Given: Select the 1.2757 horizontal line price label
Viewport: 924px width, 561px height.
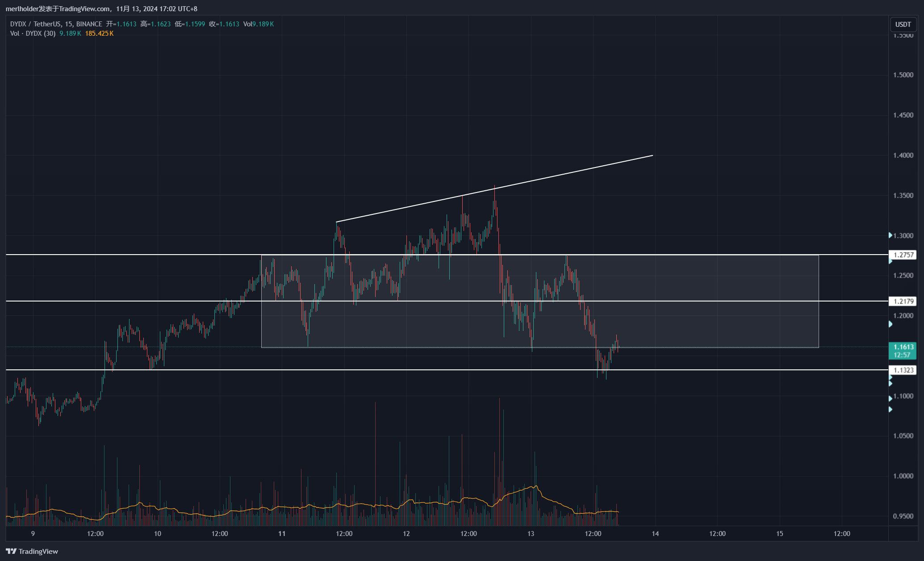Looking at the screenshot, I should [903, 255].
